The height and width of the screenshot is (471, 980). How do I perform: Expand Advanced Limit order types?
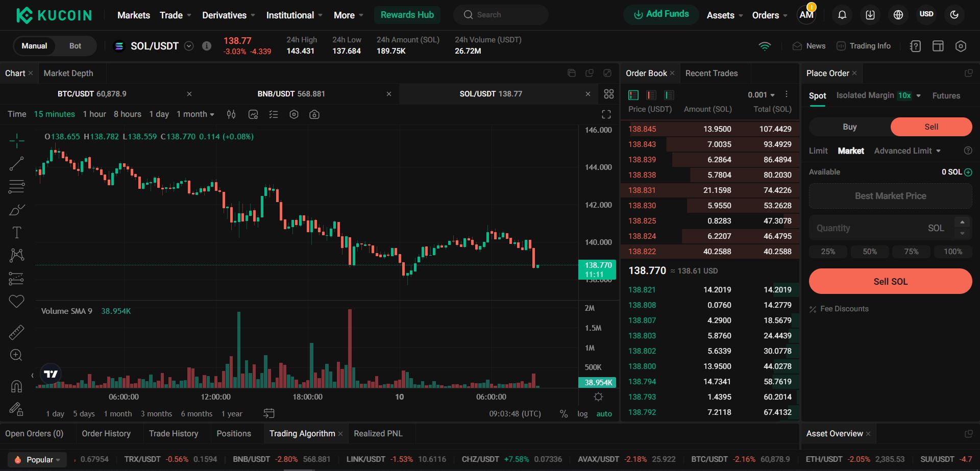pyautogui.click(x=908, y=151)
